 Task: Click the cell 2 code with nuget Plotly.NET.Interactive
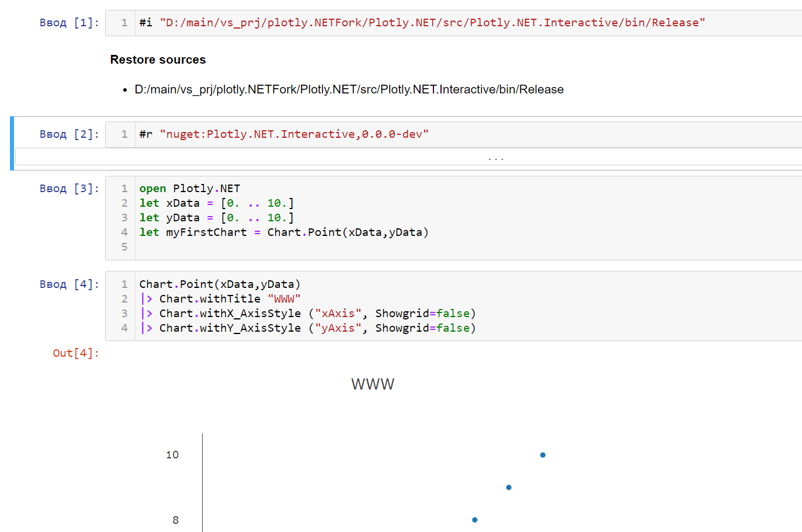point(453,134)
